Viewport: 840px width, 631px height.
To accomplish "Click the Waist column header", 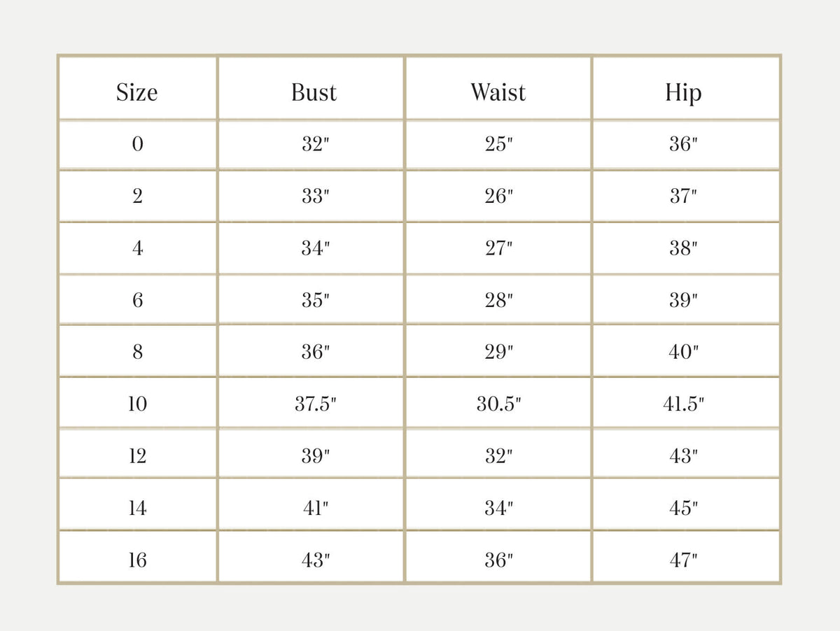I will point(498,92).
